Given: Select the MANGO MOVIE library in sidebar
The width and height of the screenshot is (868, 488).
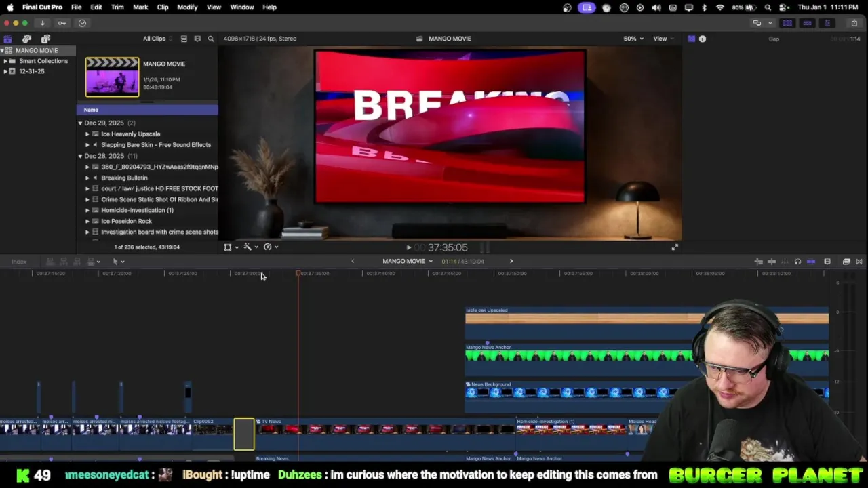Looking at the screenshot, I should pos(37,51).
